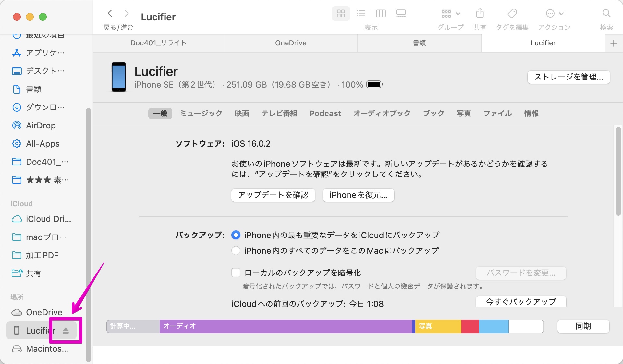Click the yellow 写真 storage segment
Viewport: 623px width, 364px height.
[x=438, y=326]
